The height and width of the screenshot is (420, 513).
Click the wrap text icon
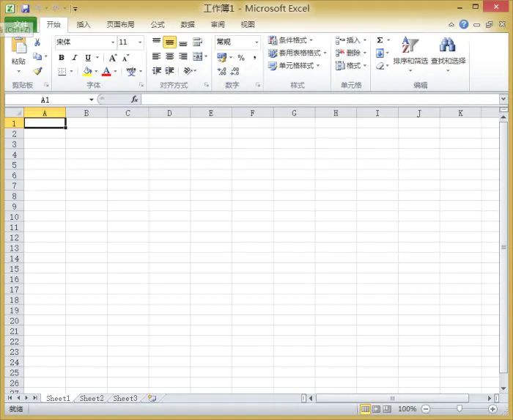(197, 42)
